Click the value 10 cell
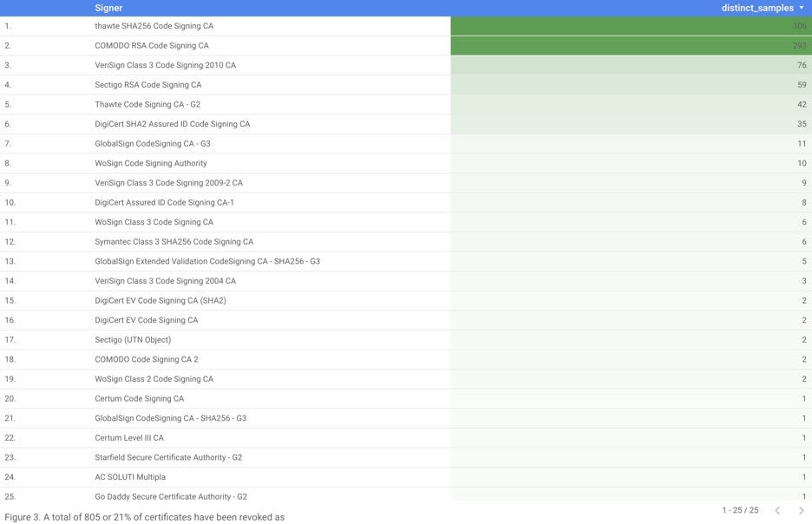Image resolution: width=812 pixels, height=524 pixels. click(632, 163)
